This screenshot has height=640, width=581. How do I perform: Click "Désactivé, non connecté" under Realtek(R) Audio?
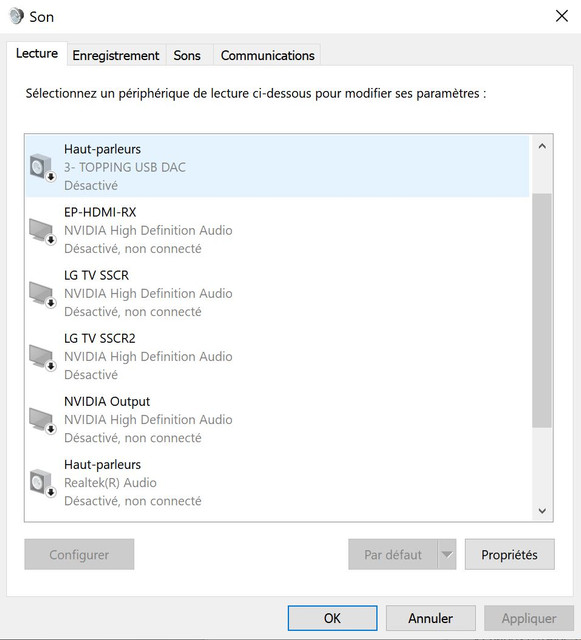pyautogui.click(x=133, y=501)
